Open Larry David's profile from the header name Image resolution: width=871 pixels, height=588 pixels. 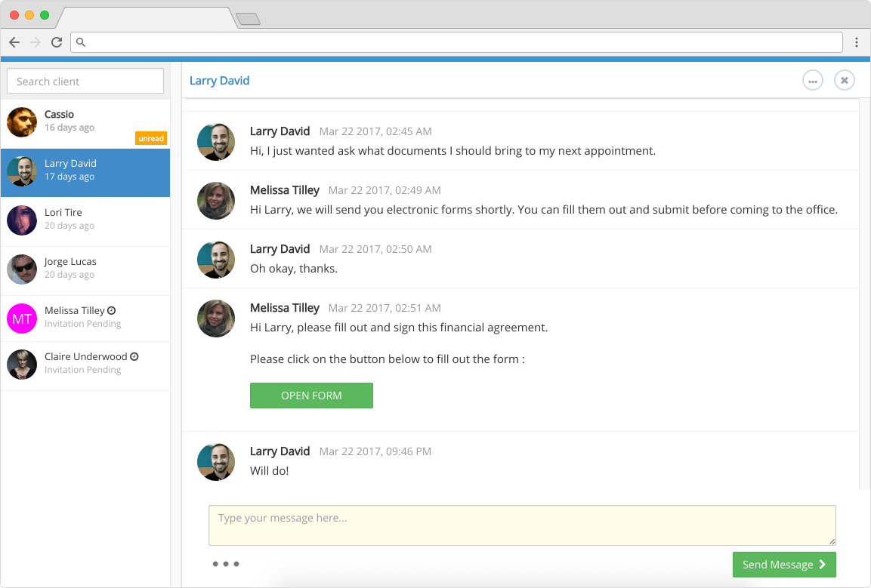219,80
